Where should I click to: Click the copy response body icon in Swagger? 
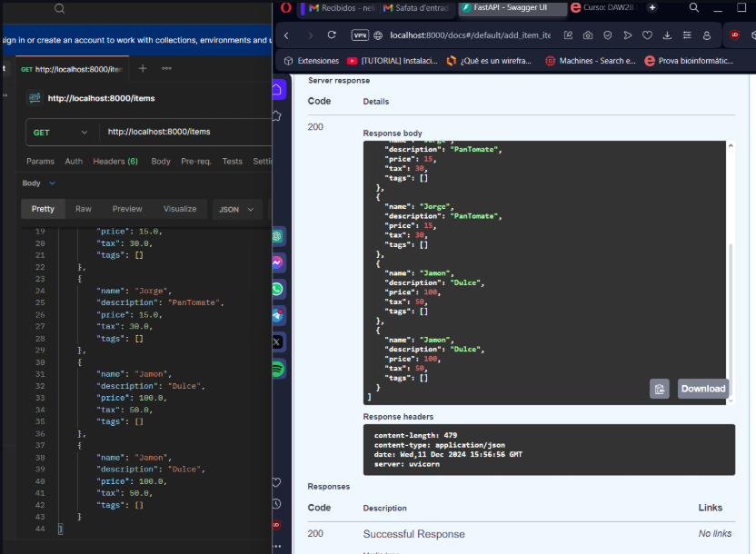point(660,389)
